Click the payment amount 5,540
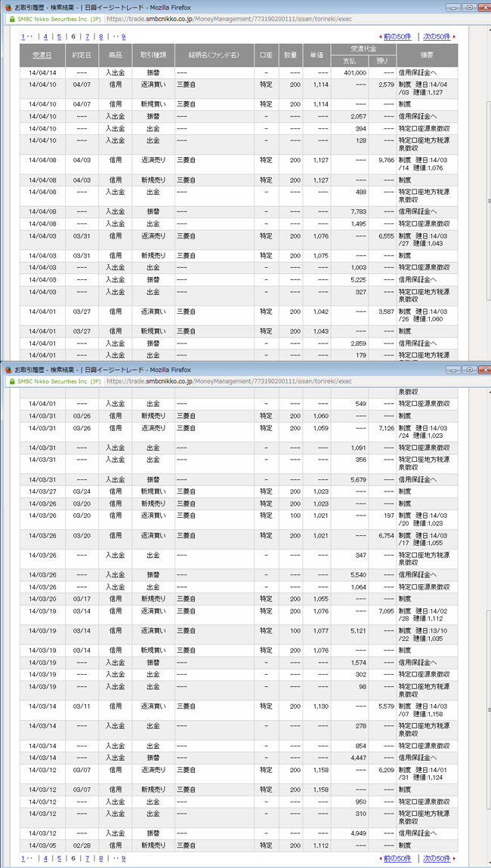This screenshot has height=868, width=491. [x=359, y=575]
